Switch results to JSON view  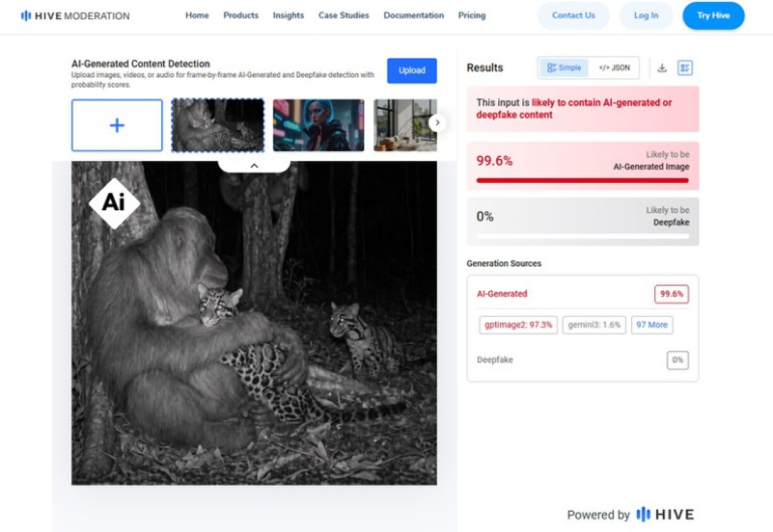pos(614,68)
